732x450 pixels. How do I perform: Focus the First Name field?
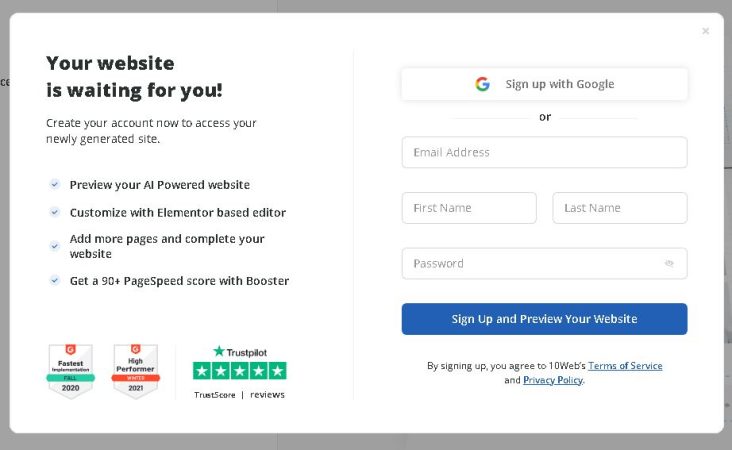(469, 208)
